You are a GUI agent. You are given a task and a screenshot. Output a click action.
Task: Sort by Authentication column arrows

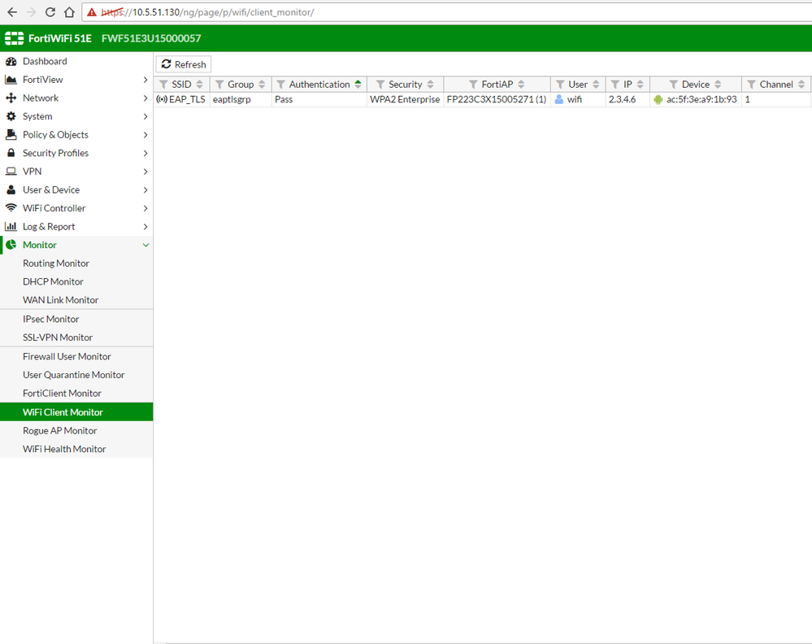[358, 85]
